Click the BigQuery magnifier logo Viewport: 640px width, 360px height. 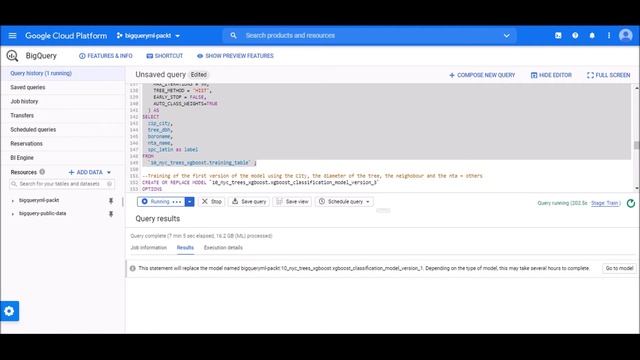pos(12,56)
